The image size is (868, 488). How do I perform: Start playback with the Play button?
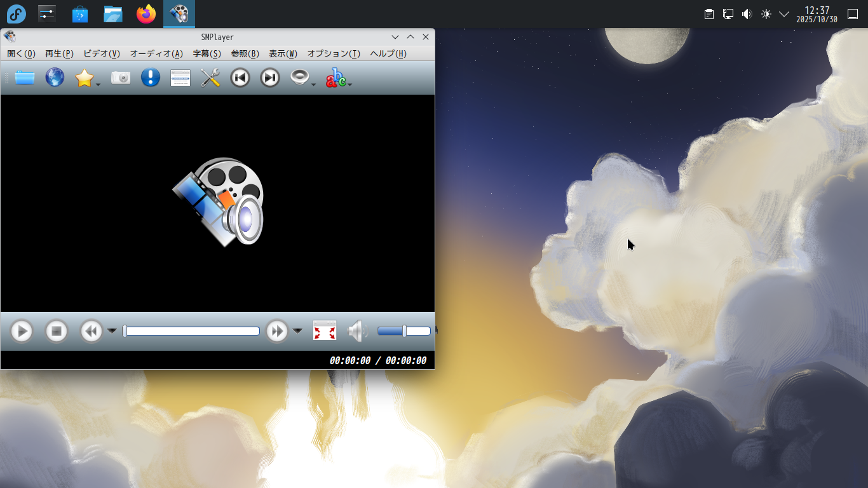22,331
